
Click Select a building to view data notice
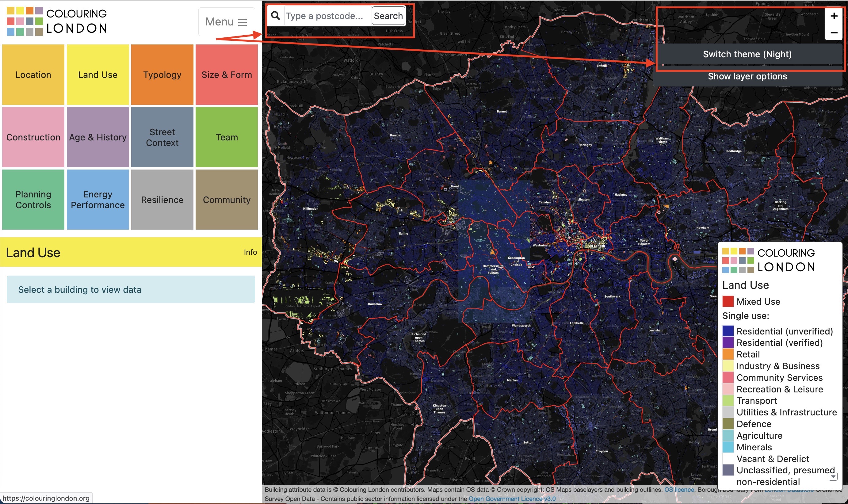coord(131,290)
